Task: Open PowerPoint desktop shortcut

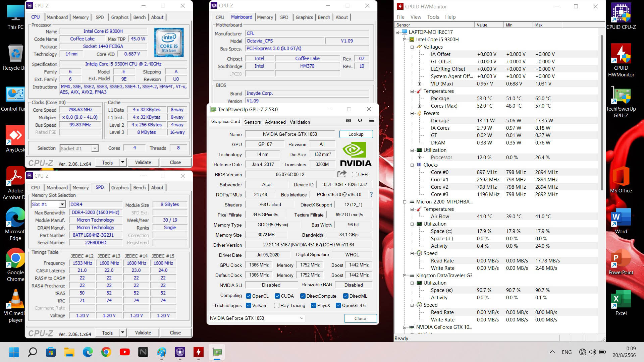Action: click(621, 262)
